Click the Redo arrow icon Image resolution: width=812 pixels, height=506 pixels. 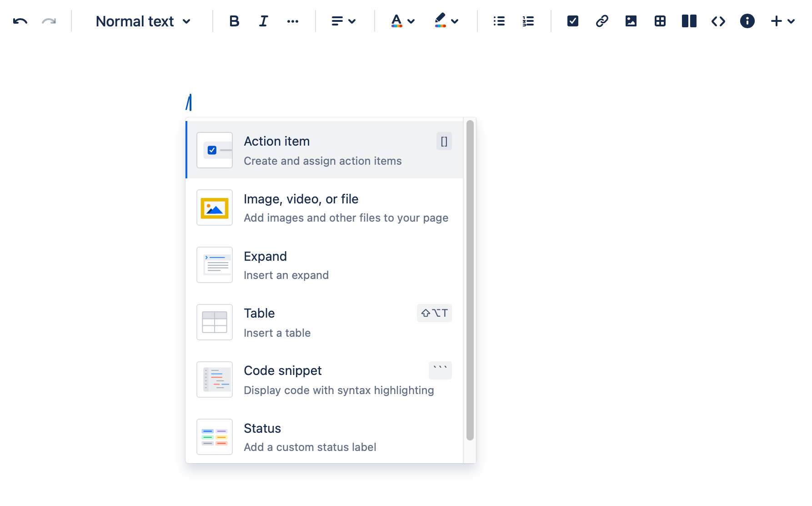click(x=49, y=21)
